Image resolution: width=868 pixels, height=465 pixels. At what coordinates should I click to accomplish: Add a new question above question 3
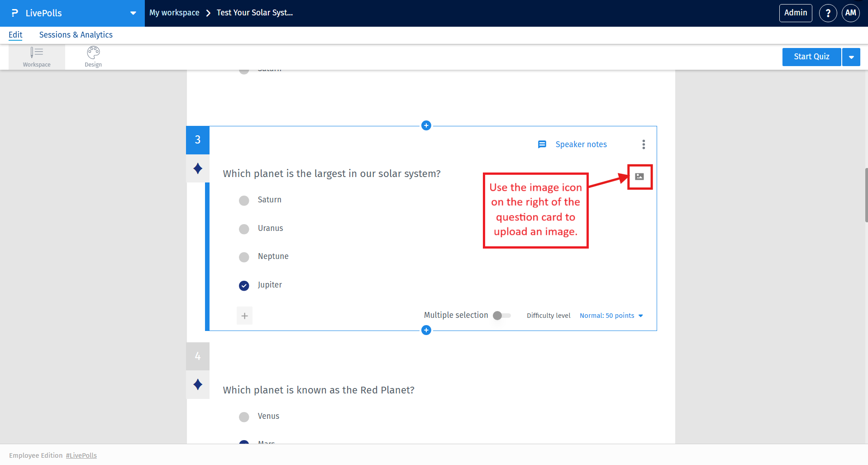point(426,125)
